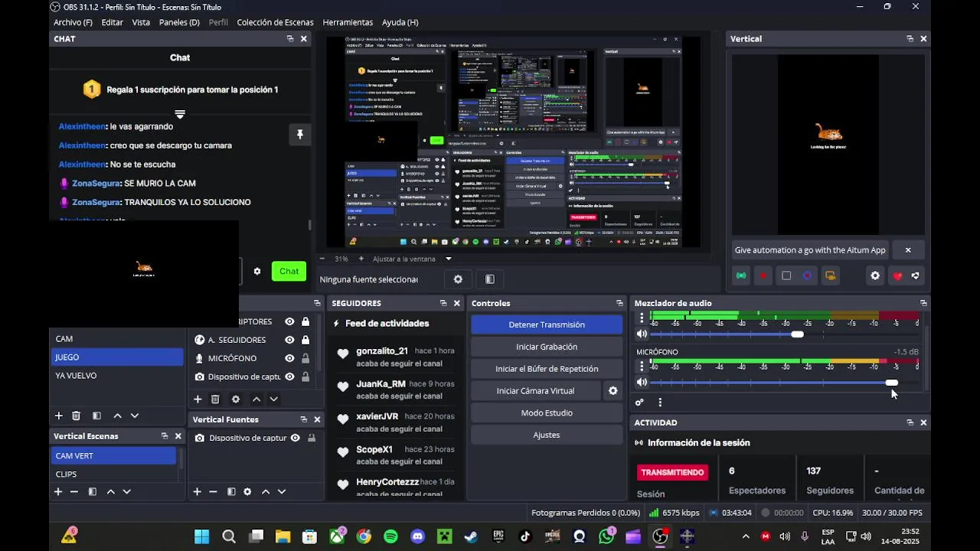The width and height of the screenshot is (980, 551).
Task: Toggle visibility of the top source ending RIPTORES
Action: coord(289,321)
